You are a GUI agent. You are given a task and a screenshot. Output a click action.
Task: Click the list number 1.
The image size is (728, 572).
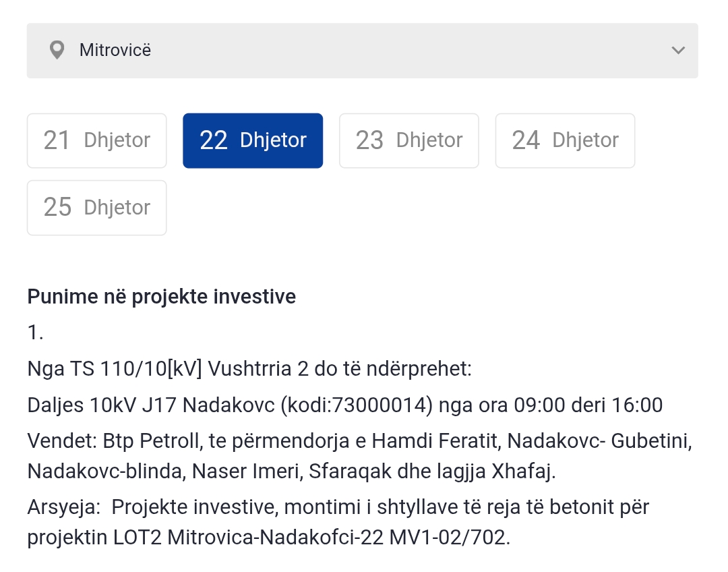coord(35,333)
